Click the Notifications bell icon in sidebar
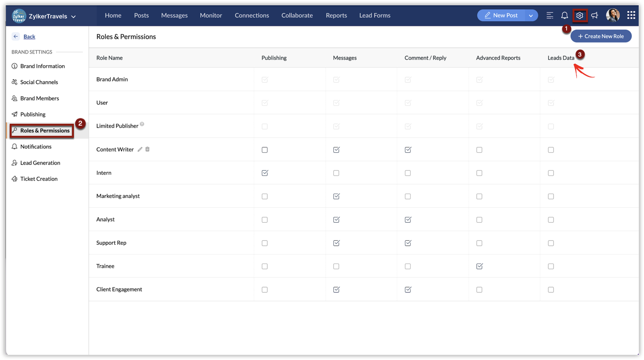 tap(14, 147)
